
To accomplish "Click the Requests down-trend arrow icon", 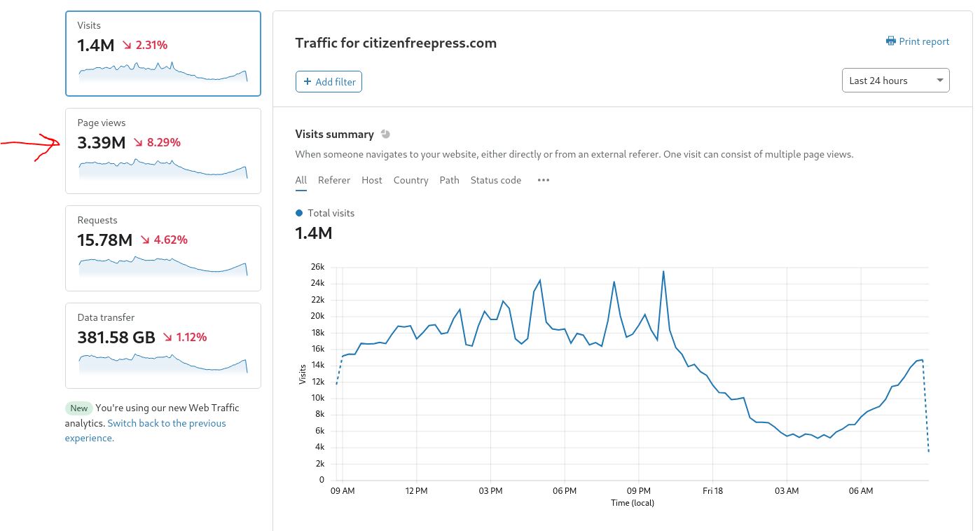I will 145,240.
